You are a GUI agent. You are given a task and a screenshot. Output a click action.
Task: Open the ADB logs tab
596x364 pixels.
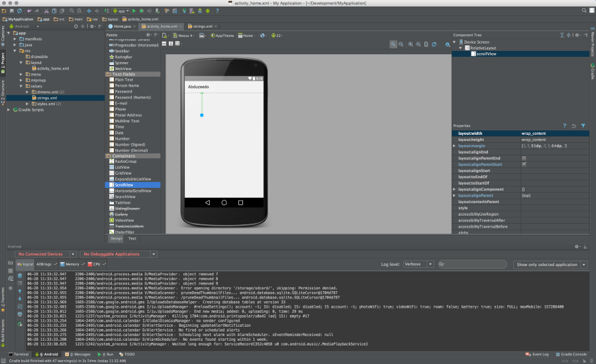point(46,265)
